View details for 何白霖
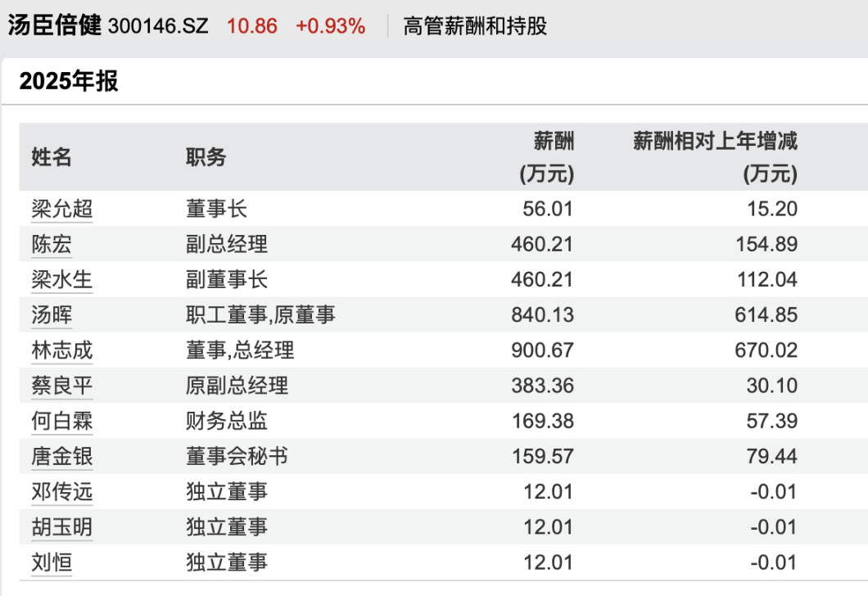This screenshot has height=596, width=868. pos(62,421)
